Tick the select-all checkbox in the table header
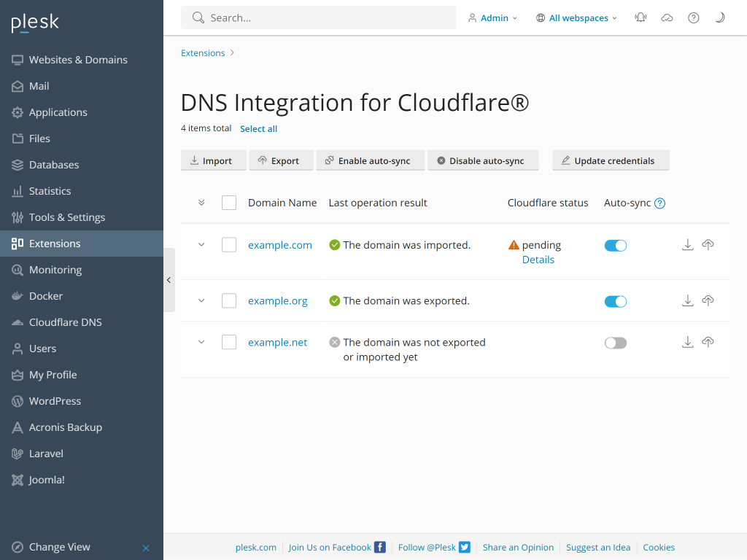 228,203
